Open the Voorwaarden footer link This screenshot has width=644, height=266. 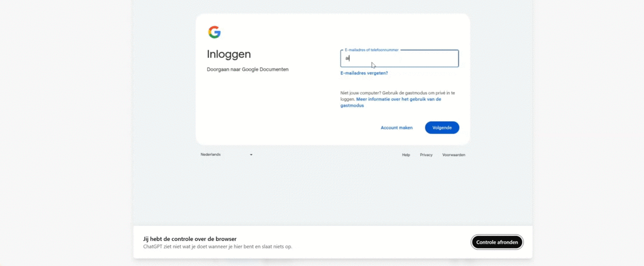tap(453, 155)
